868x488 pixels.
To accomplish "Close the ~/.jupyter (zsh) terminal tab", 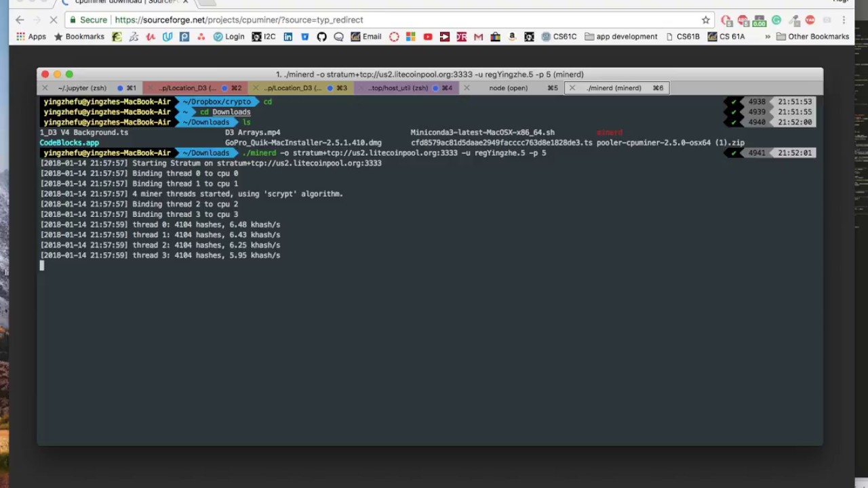I will point(45,88).
